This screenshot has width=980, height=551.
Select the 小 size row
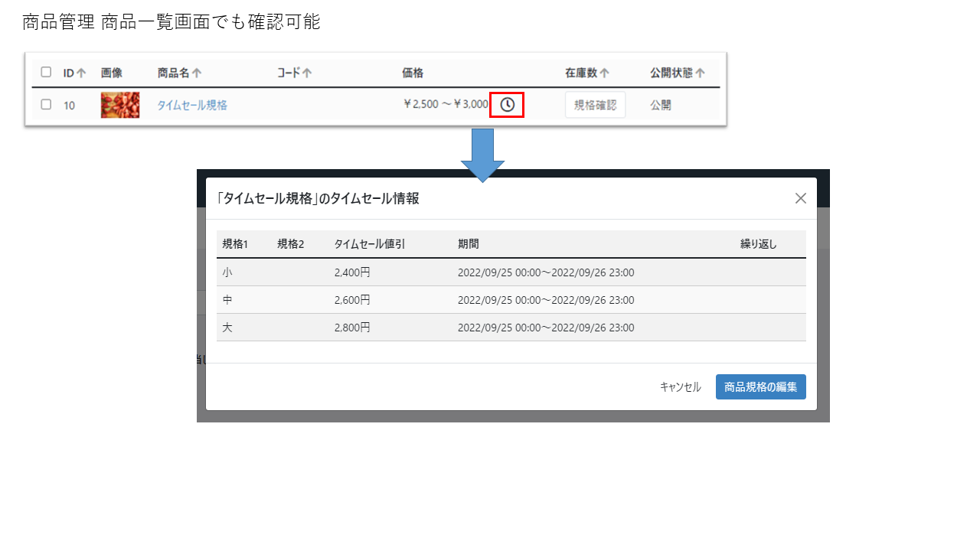pyautogui.click(x=511, y=272)
